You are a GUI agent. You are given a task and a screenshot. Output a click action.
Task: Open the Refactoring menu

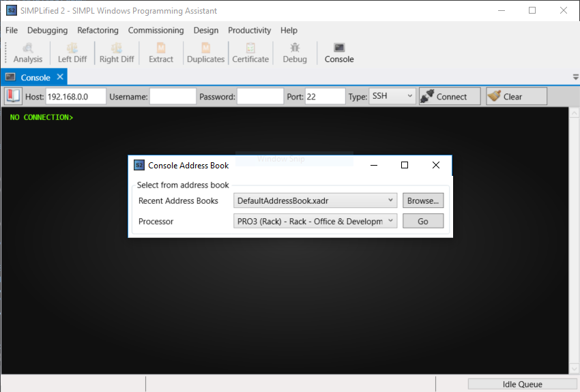[x=98, y=30]
